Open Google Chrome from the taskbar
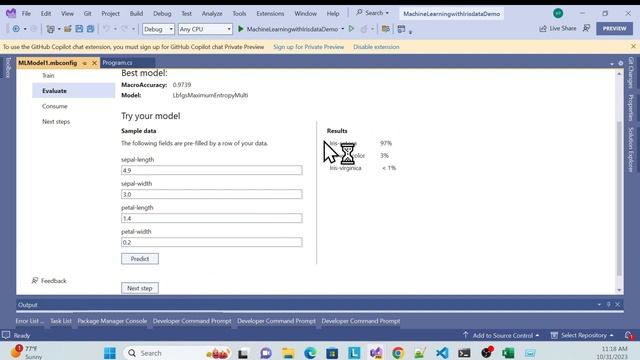640x360 pixels. pyautogui.click(x=398, y=353)
